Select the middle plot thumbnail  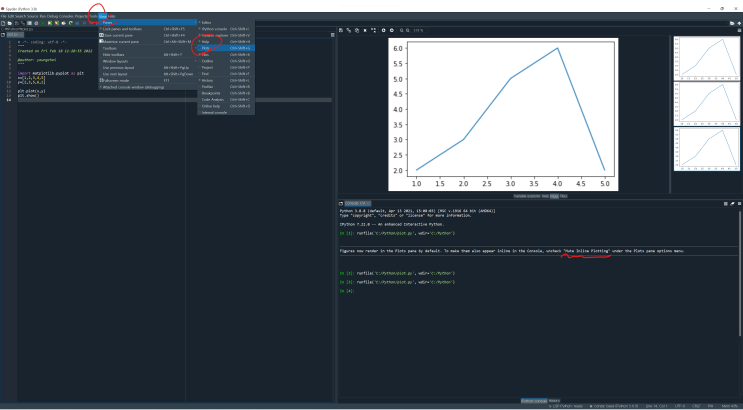tap(706, 103)
